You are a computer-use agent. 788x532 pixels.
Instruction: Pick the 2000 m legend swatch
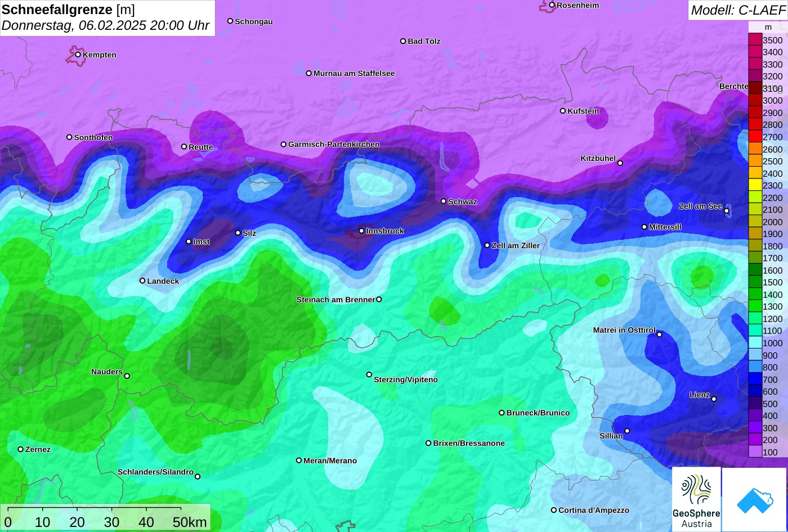755,222
